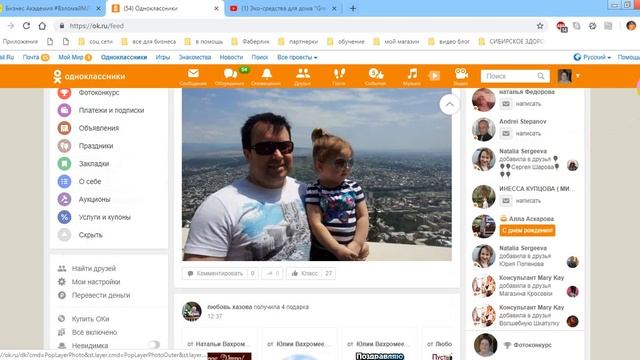
Task: Switch to the Одноклассники browser tab
Action: click(x=165, y=8)
